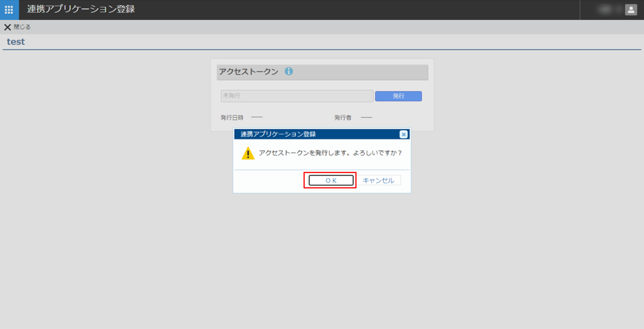This screenshot has height=329, width=644.
Task: Click the info icon next to アクセストークン
Action: tap(288, 72)
